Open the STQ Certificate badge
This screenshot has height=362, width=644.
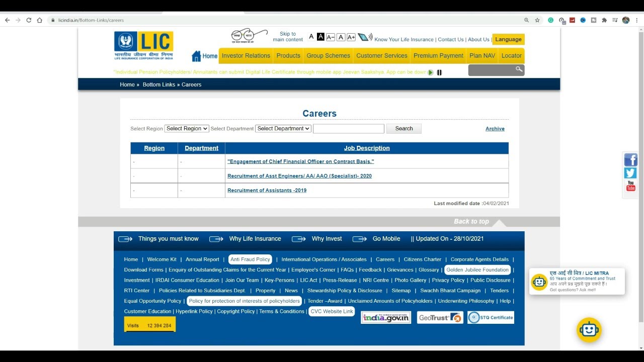[x=491, y=318]
